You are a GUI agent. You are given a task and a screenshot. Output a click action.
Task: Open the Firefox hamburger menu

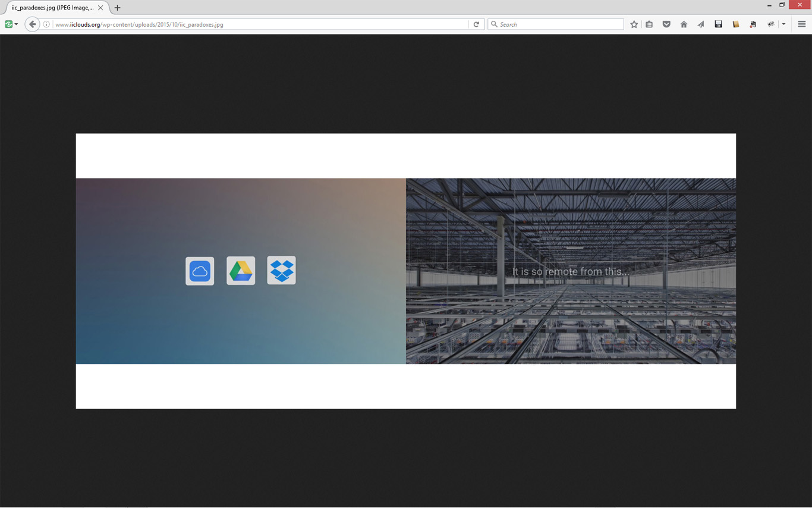coord(802,24)
